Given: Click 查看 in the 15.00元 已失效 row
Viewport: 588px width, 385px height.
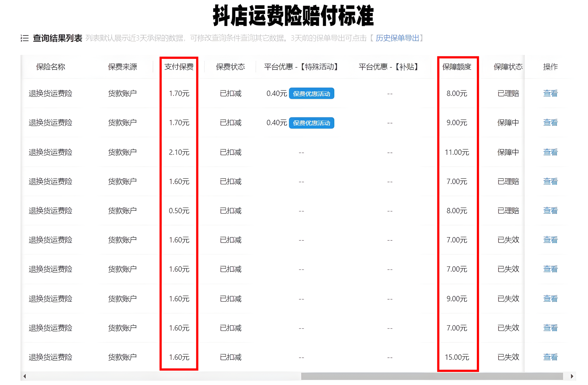Looking at the screenshot, I should [550, 357].
